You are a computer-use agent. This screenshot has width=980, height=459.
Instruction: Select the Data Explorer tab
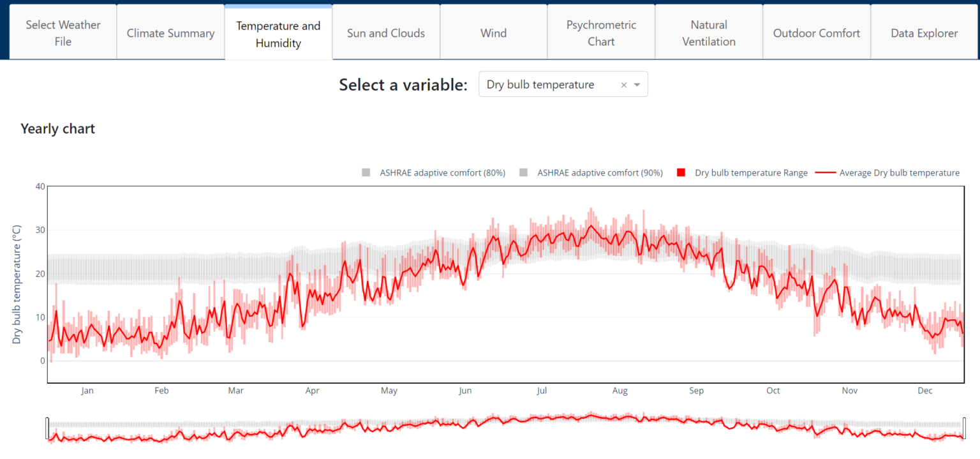[x=924, y=31]
